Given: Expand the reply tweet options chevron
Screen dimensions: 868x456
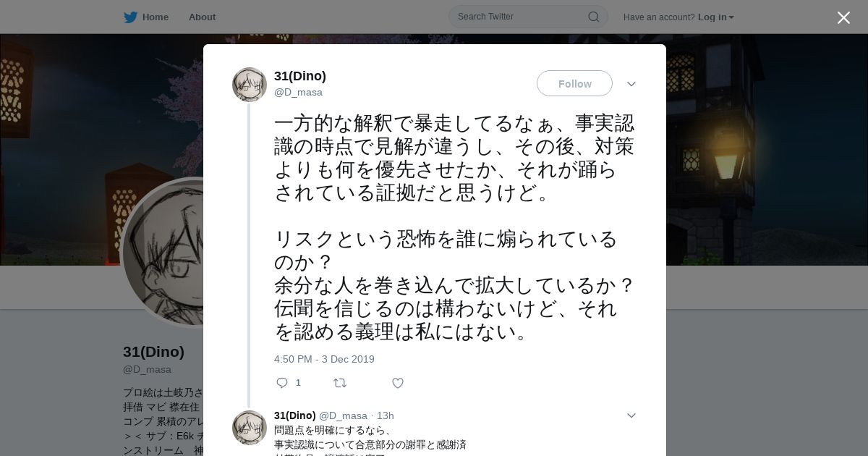Looking at the screenshot, I should (x=631, y=415).
